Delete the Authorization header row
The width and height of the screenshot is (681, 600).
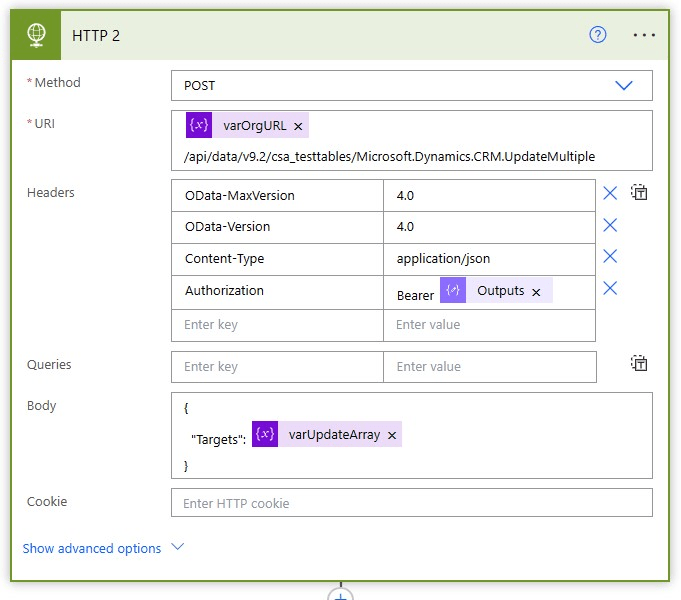tap(610, 289)
